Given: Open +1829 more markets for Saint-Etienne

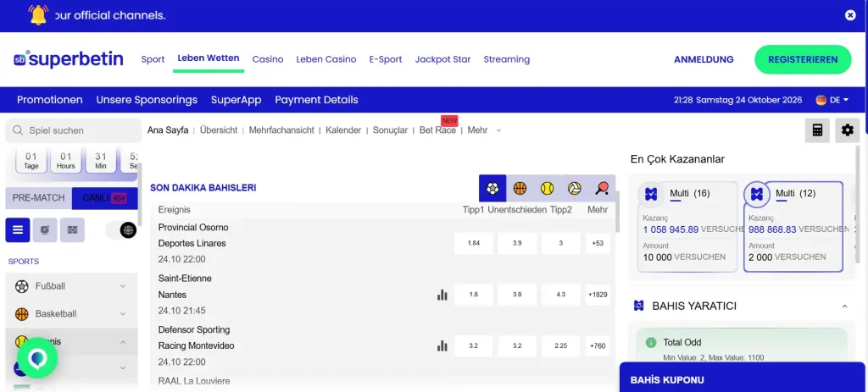Looking at the screenshot, I should (598, 295).
